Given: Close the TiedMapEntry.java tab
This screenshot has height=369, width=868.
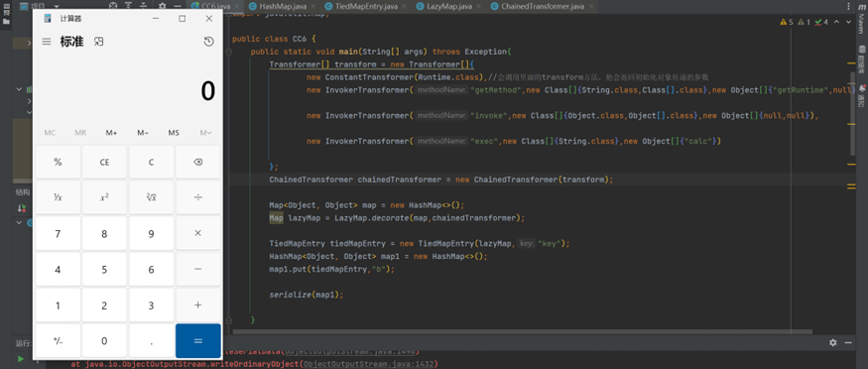Looking at the screenshot, I should pyautogui.click(x=405, y=7).
